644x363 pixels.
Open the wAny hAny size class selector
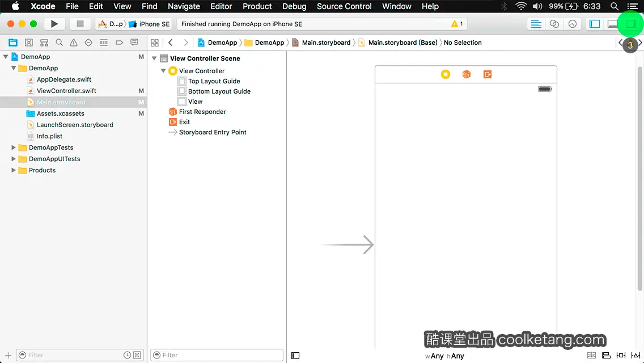(x=444, y=356)
